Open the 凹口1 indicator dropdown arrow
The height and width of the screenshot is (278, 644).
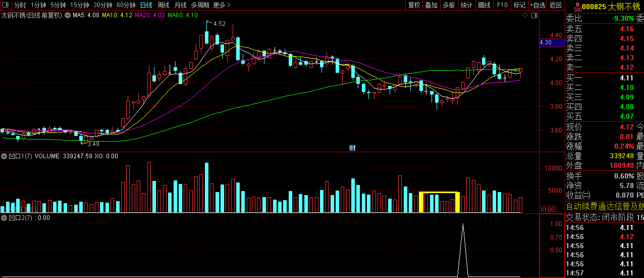pyautogui.click(x=5, y=156)
